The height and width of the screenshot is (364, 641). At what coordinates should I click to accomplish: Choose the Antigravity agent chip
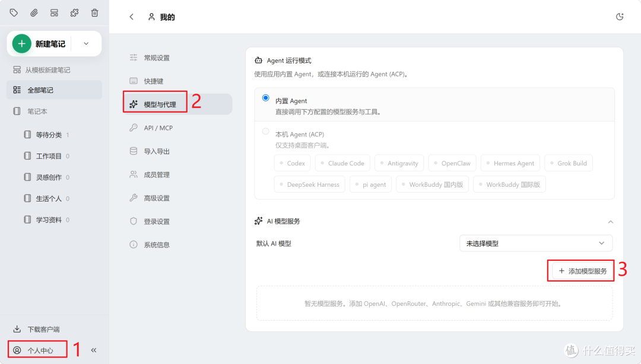click(399, 163)
